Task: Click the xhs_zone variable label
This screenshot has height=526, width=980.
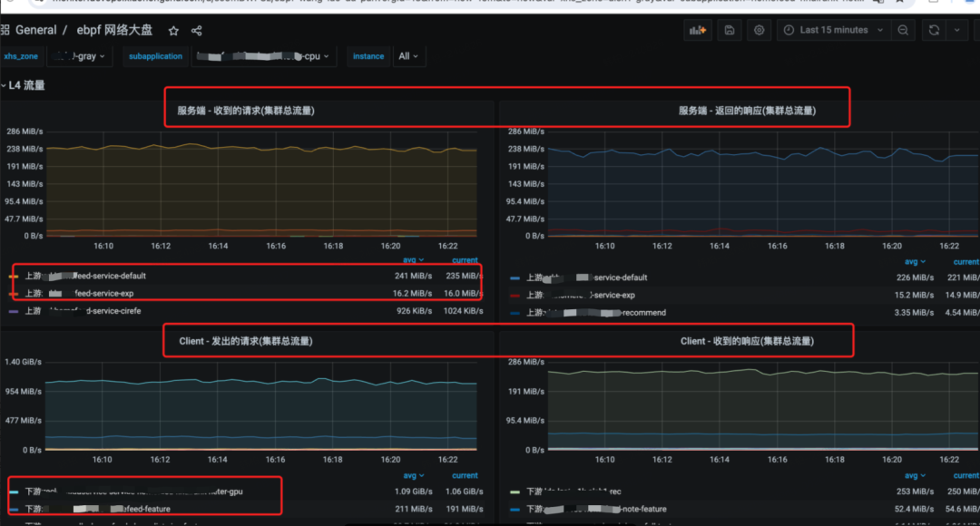Action: coord(21,56)
